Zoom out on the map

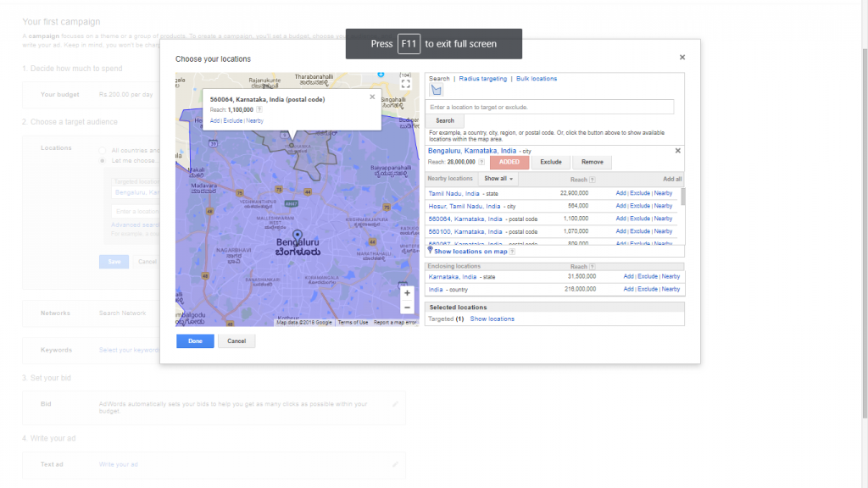[407, 308]
